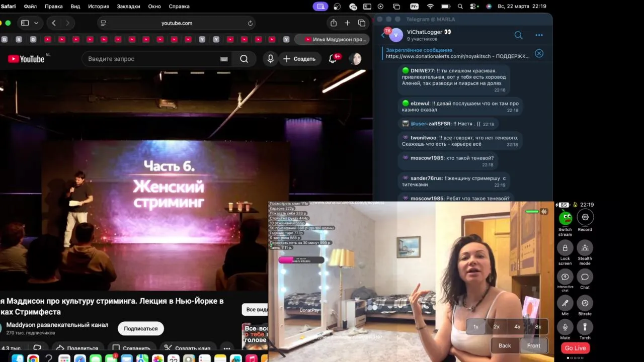644x362 pixels.
Task: Click the Safari share icon
Action: 333,23
